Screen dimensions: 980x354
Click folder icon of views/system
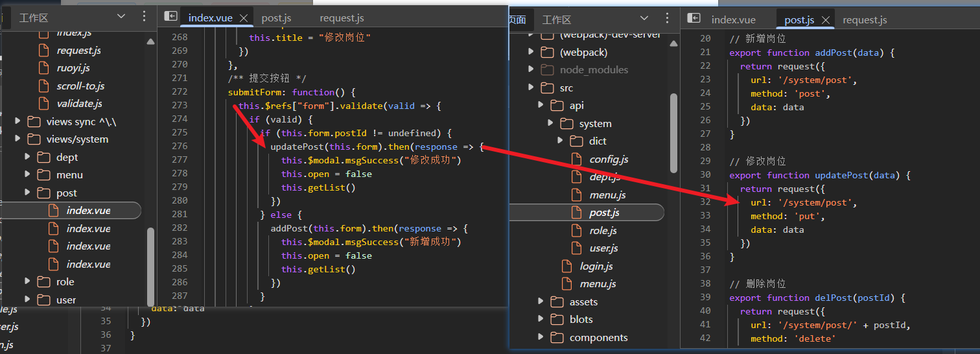(x=34, y=139)
